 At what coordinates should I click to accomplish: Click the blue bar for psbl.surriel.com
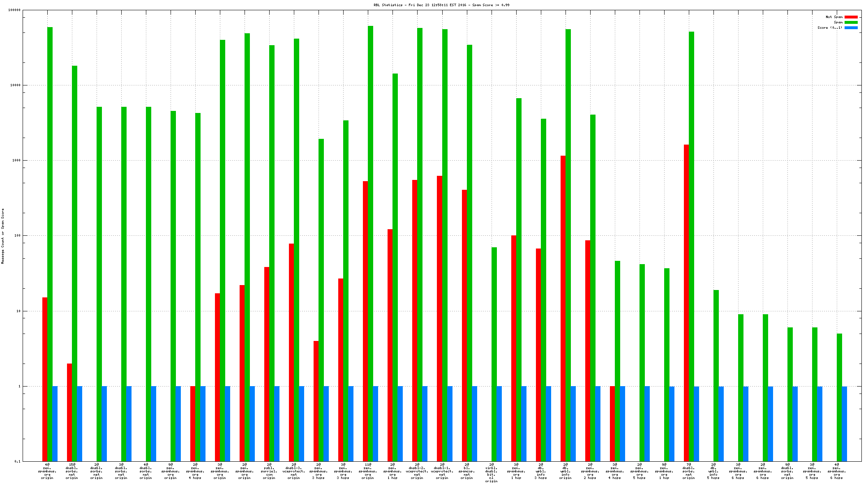(x=277, y=423)
